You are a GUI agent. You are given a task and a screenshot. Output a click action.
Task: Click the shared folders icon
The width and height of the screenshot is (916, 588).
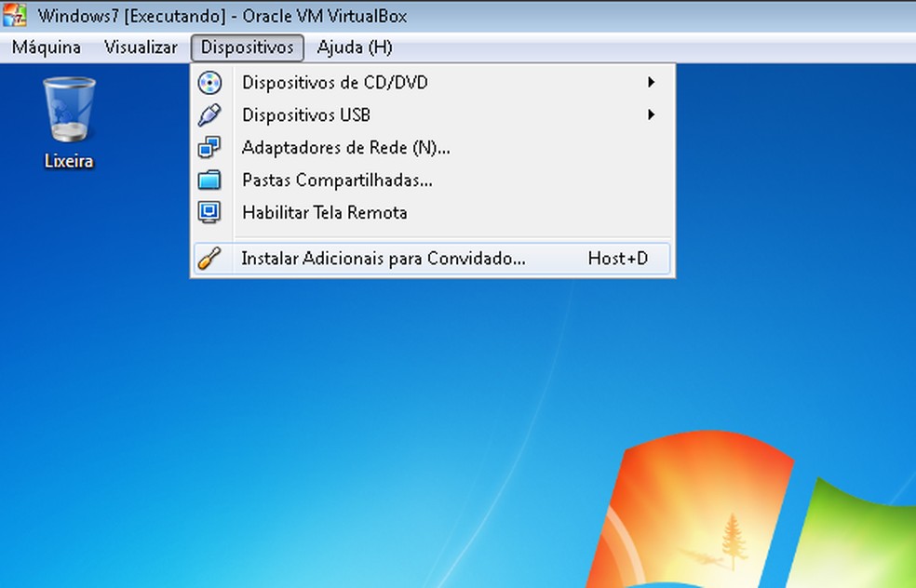pos(209,180)
